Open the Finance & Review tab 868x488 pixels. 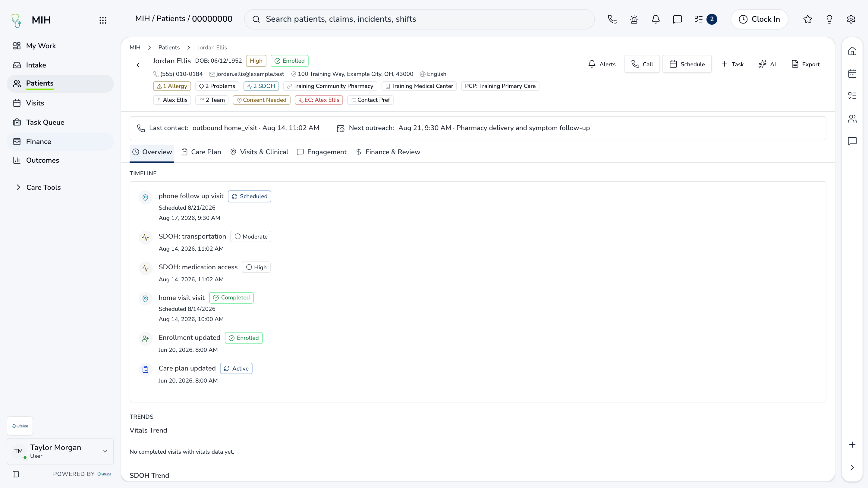coord(388,152)
